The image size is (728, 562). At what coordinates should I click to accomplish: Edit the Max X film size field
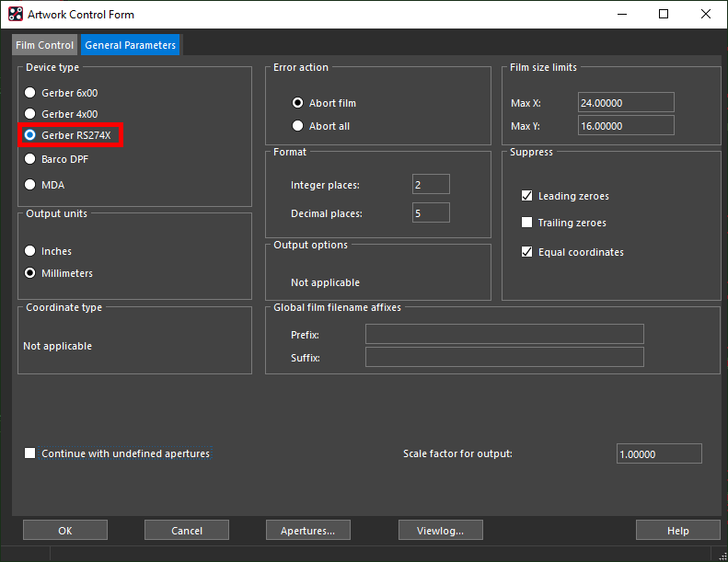[x=626, y=103]
